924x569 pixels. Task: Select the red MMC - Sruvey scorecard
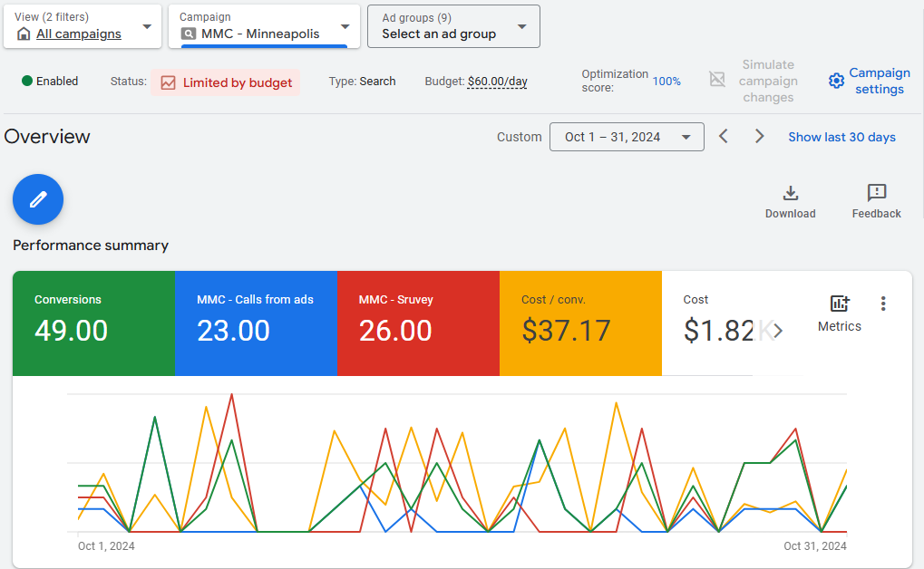(x=418, y=323)
